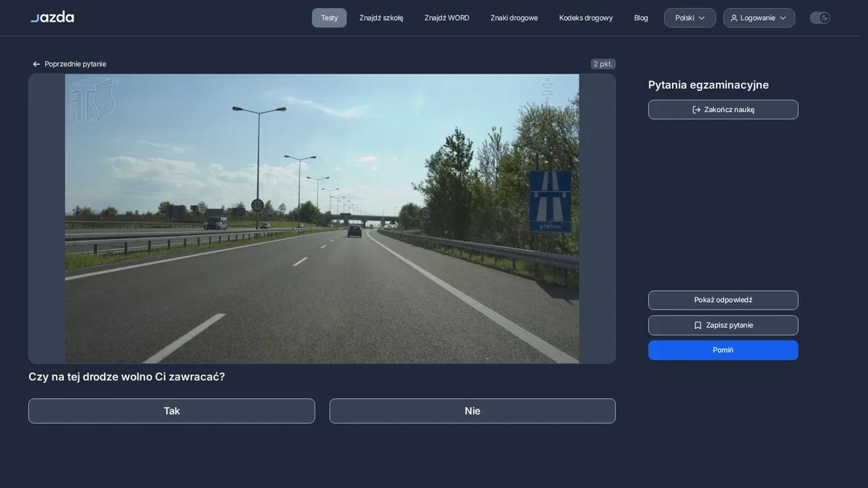Click Zakończ naukę button
The width and height of the screenshot is (868, 488).
[x=723, y=110]
